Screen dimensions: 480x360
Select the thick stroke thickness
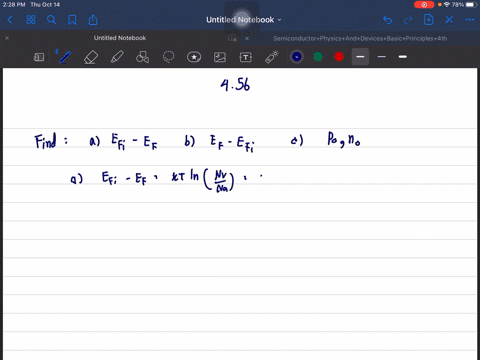[403, 57]
